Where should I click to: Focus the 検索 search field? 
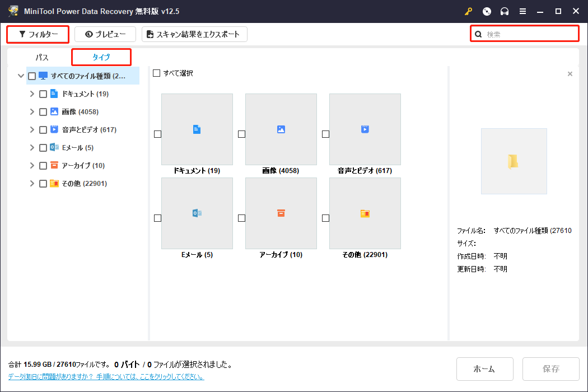(525, 34)
